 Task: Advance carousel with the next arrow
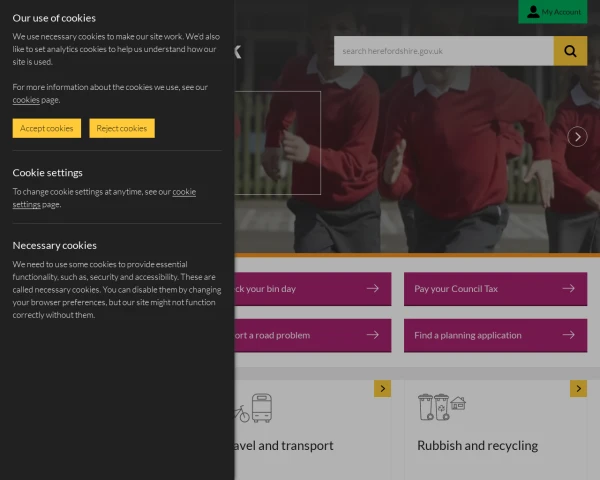tap(577, 137)
